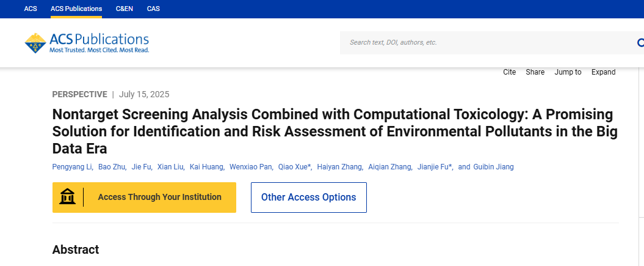Open author Qiao Xue's link
Screen dimensions: 644x266
point(294,167)
